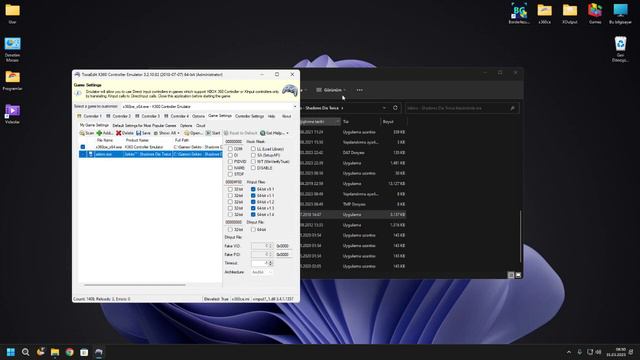Click the info icon beside description
The image size is (640, 360).
tap(78, 93)
